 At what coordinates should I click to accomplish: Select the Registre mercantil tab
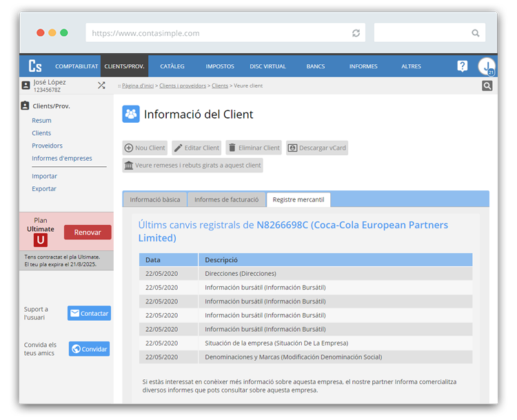(x=298, y=199)
